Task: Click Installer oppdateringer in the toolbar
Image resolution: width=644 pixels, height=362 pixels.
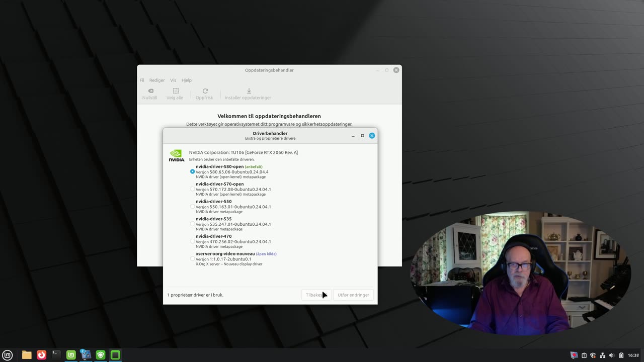Action: [248, 94]
